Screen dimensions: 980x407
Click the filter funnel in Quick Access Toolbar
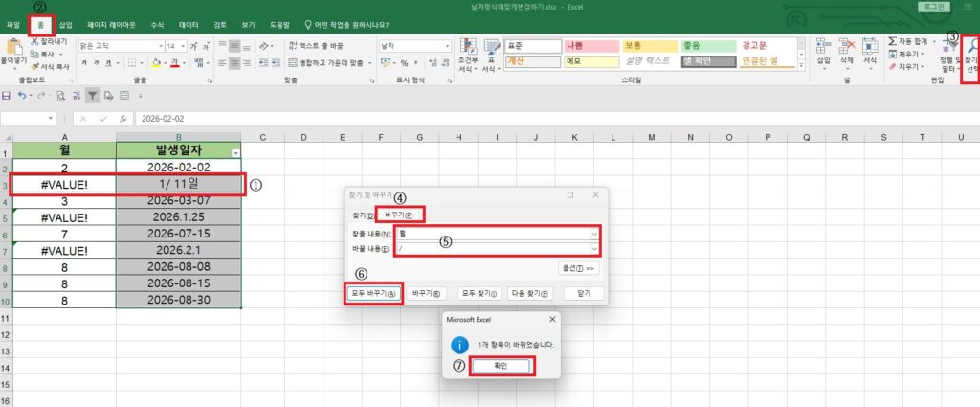[x=93, y=96]
